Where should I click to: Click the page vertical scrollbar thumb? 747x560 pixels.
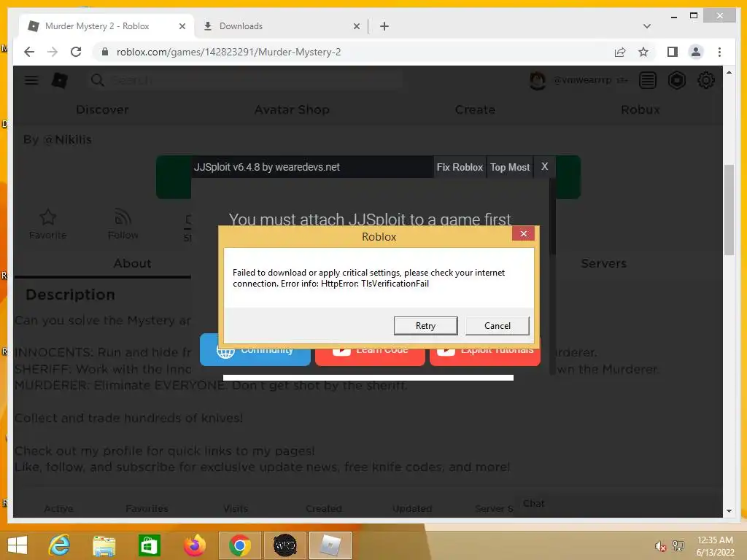(x=729, y=209)
